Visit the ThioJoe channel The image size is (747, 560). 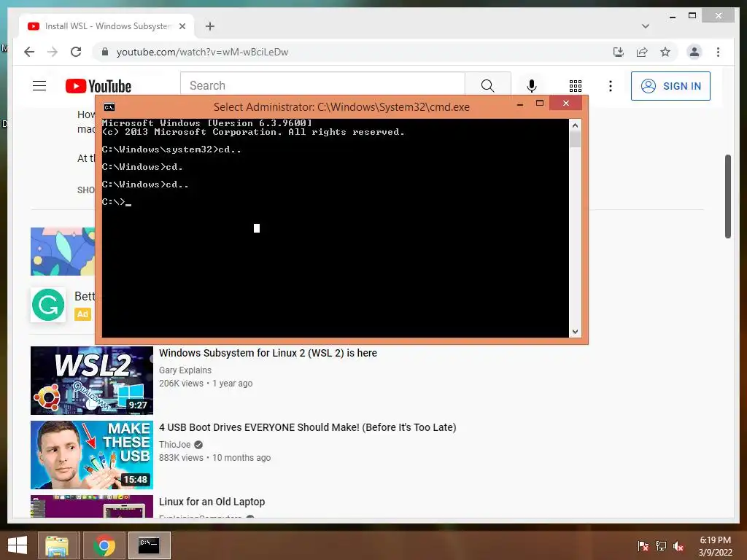coord(174,444)
